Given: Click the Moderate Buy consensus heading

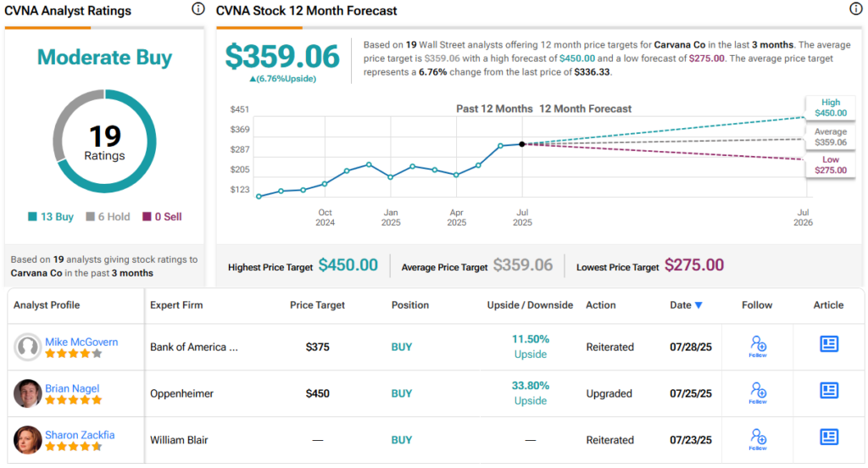Looking at the screenshot, I should coord(104,57).
